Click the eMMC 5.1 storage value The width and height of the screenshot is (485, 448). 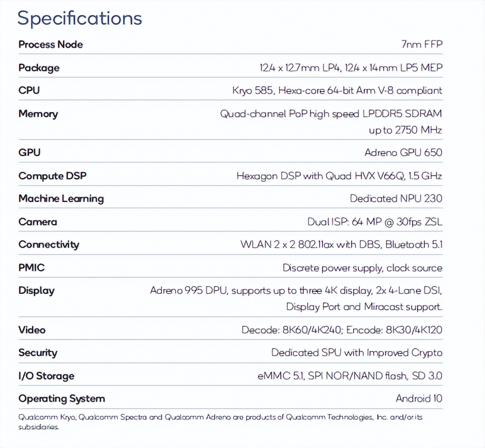coord(350,376)
